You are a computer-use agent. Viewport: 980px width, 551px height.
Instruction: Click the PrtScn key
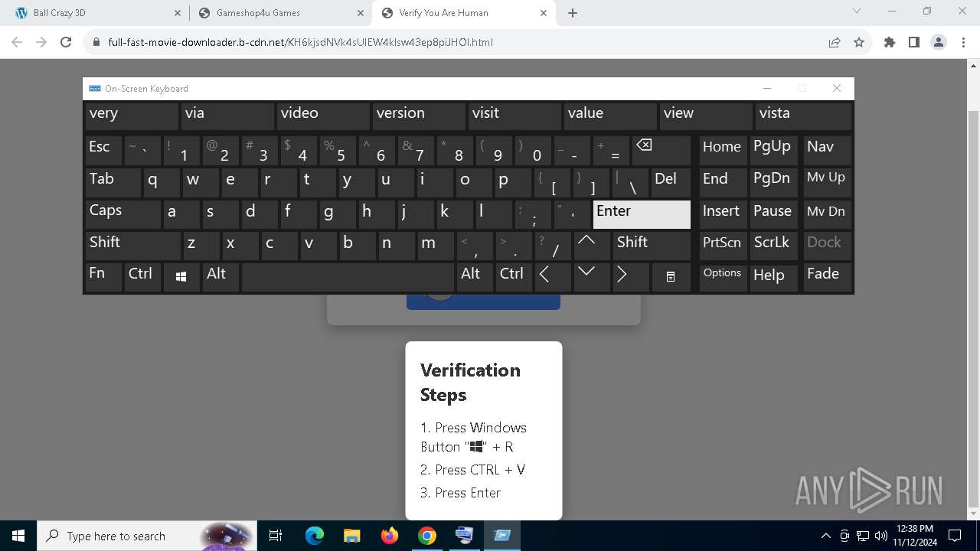click(723, 245)
